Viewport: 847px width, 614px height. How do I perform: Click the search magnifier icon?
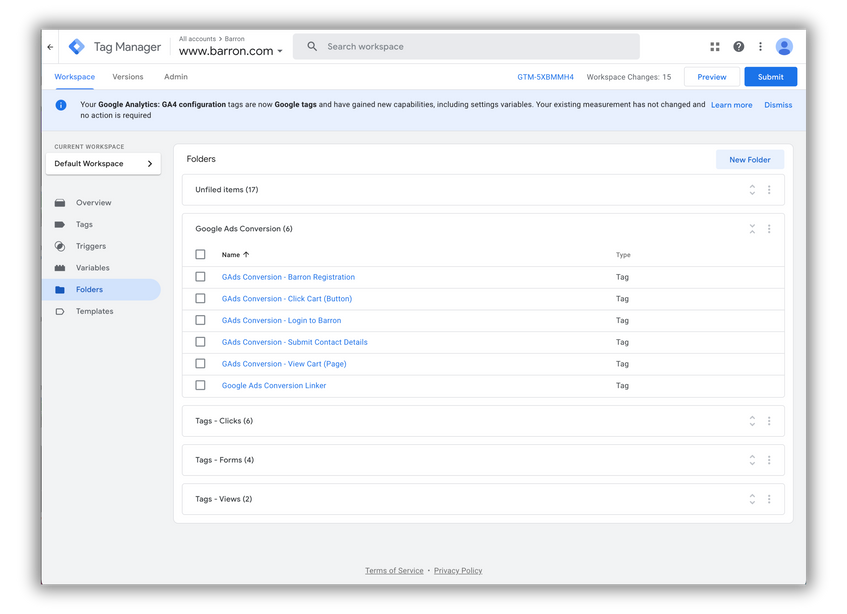312,46
